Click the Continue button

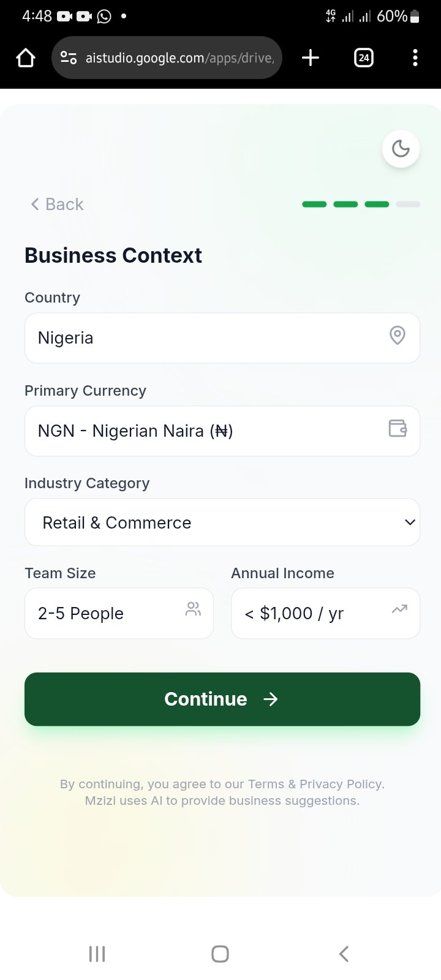[222, 699]
